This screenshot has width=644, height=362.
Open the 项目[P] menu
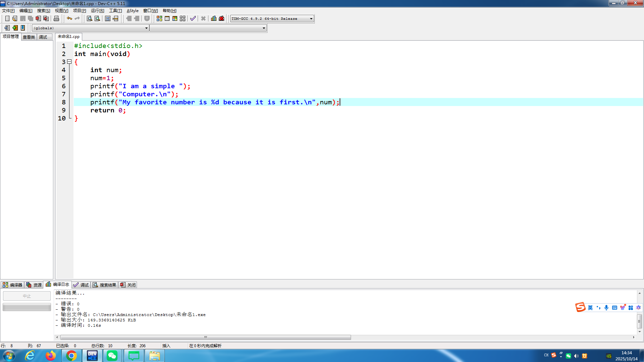pyautogui.click(x=80, y=11)
